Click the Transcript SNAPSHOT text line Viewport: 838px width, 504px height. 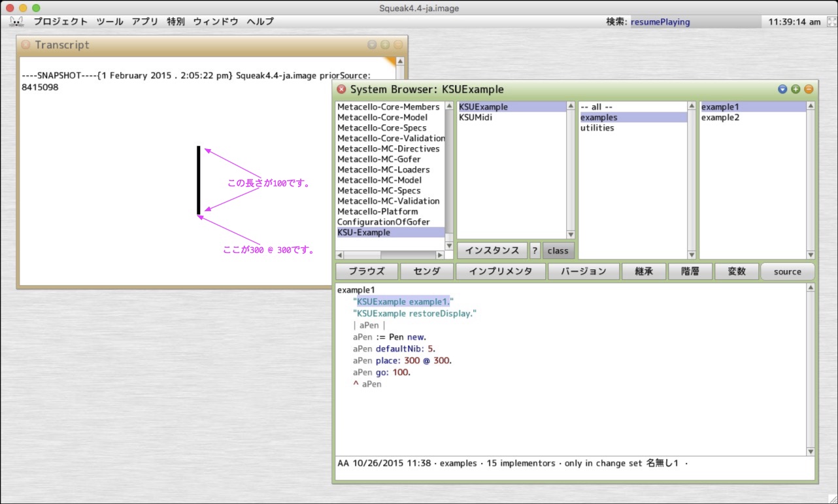(x=196, y=76)
